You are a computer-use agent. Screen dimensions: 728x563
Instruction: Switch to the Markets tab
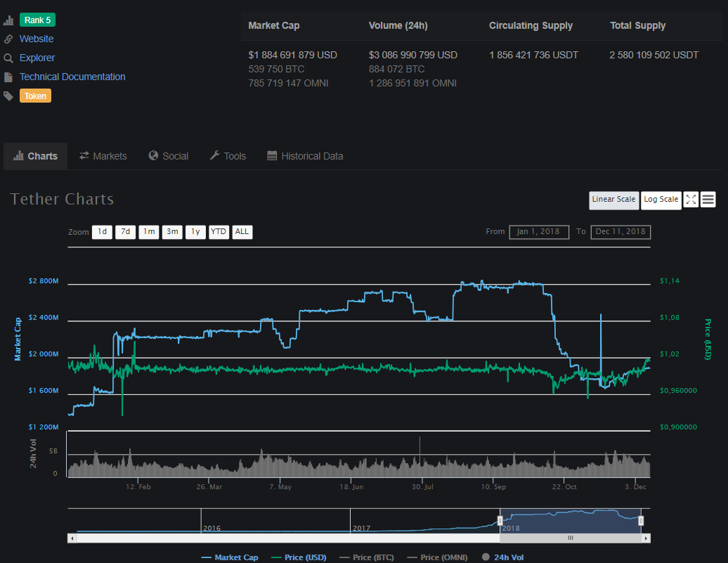point(103,156)
